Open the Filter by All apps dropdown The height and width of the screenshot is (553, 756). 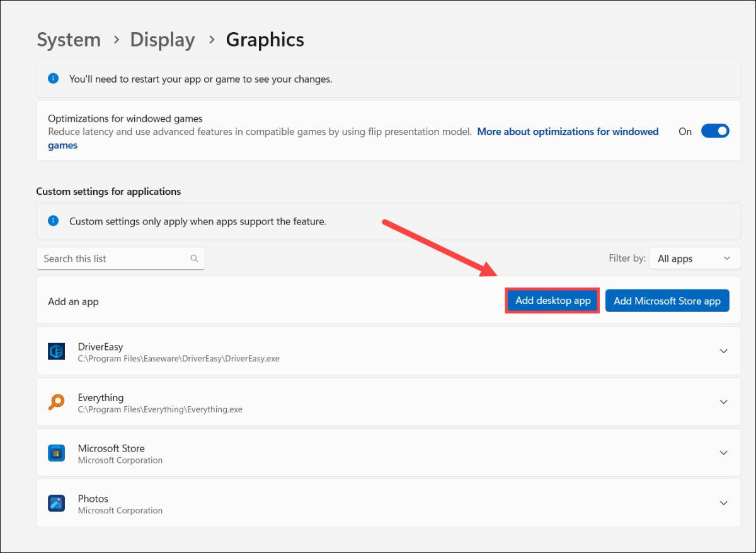(x=694, y=259)
